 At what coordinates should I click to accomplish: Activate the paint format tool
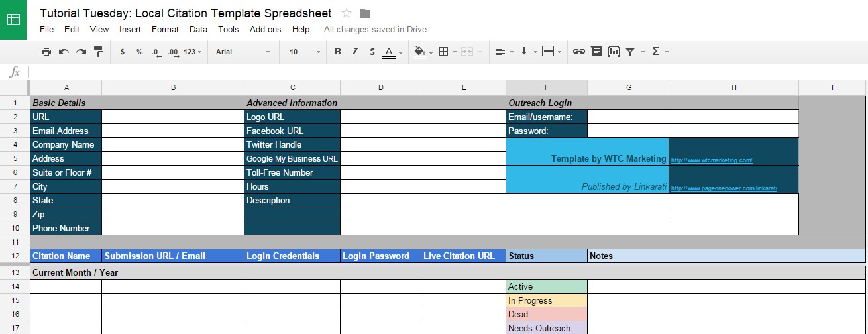tap(99, 52)
